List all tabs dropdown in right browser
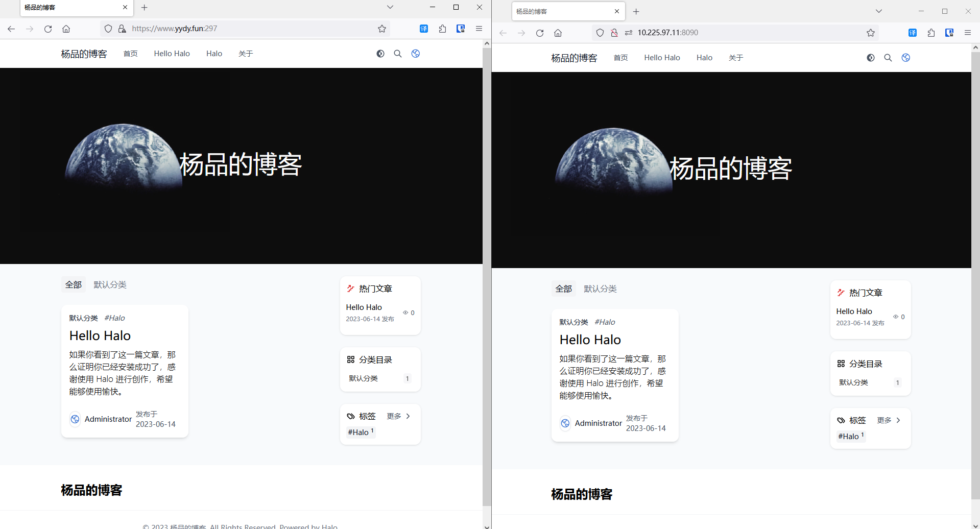 [879, 11]
